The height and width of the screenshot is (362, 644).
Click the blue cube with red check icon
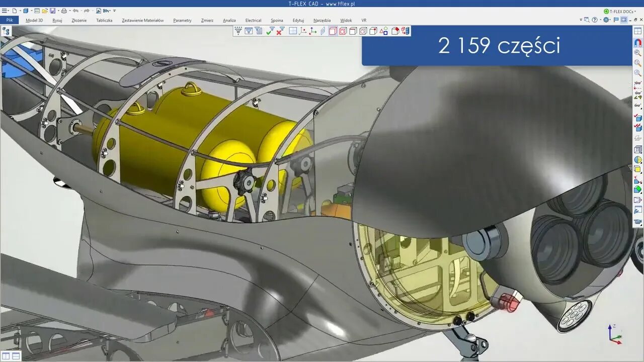[638, 117]
